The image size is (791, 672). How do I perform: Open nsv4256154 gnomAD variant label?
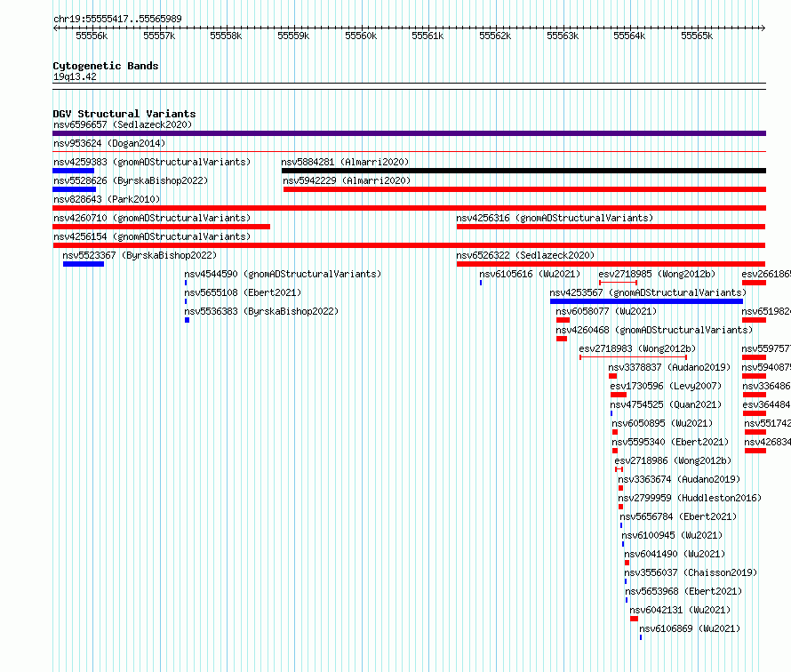152,236
